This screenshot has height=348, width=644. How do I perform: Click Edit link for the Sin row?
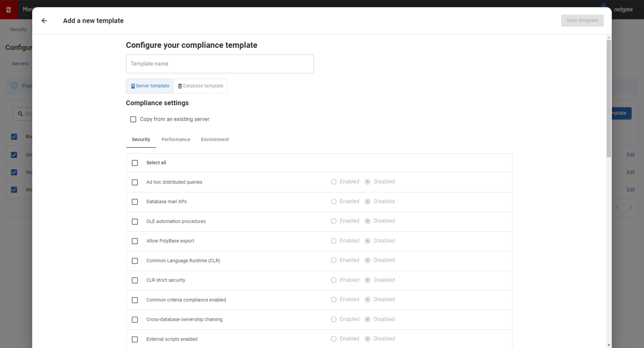click(x=631, y=155)
